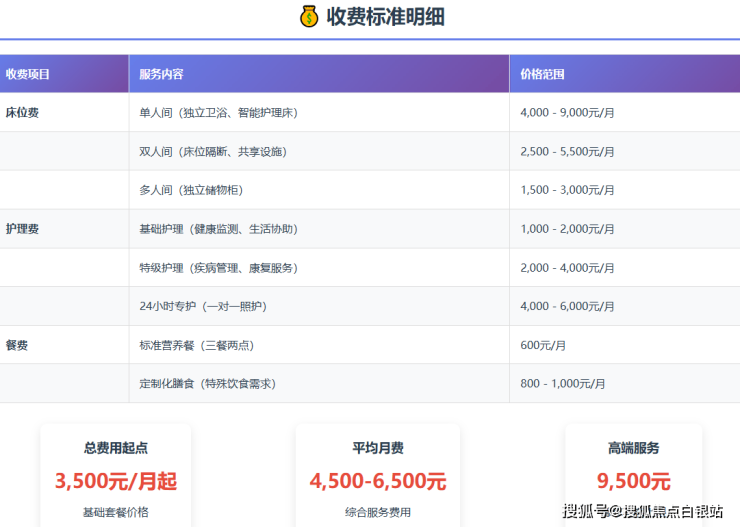
Task: Click the 定制化膳食 row
Action: (x=207, y=383)
